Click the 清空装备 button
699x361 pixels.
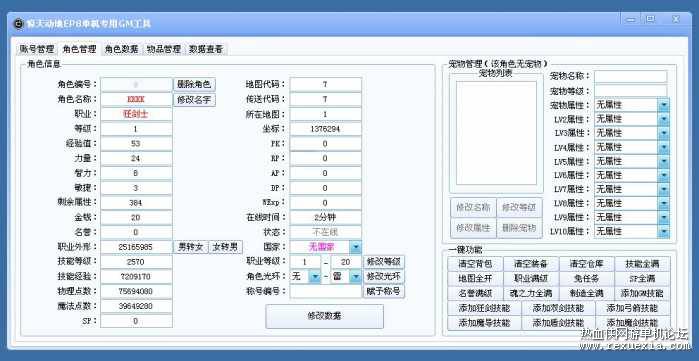(530, 264)
